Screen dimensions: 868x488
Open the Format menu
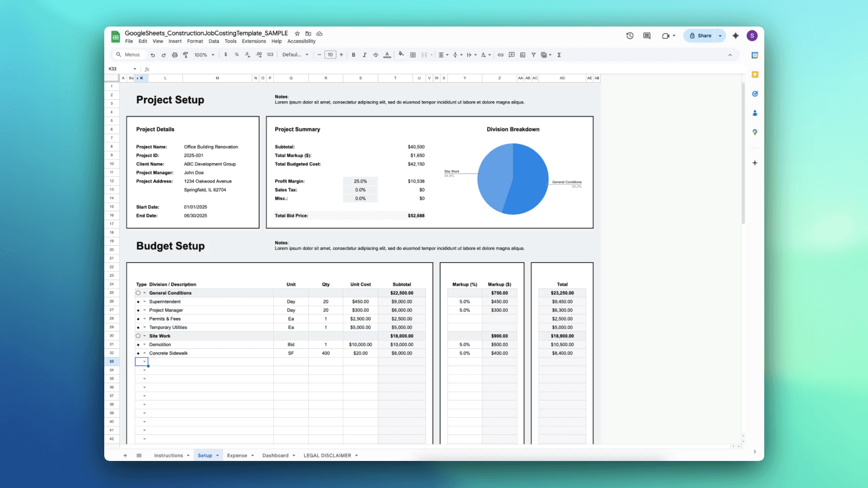pyautogui.click(x=195, y=41)
